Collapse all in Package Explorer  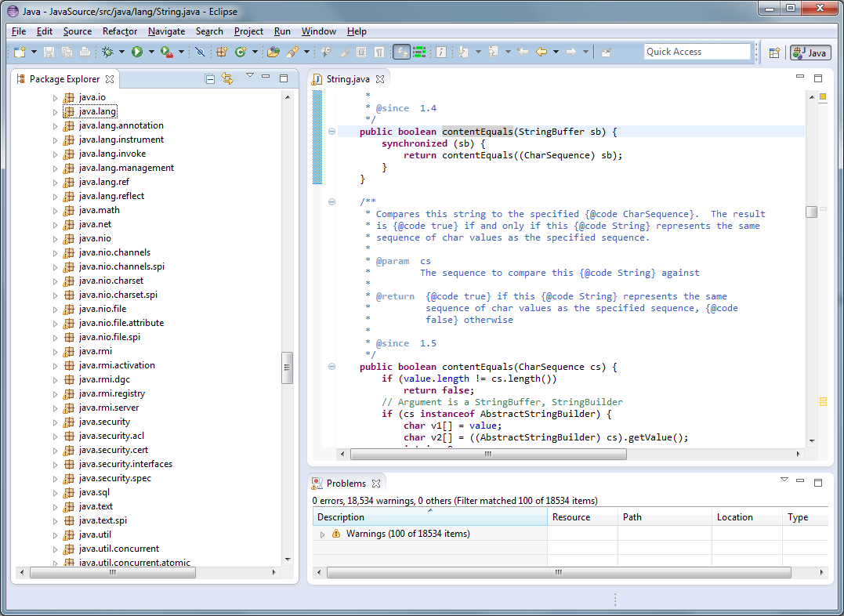coord(209,78)
